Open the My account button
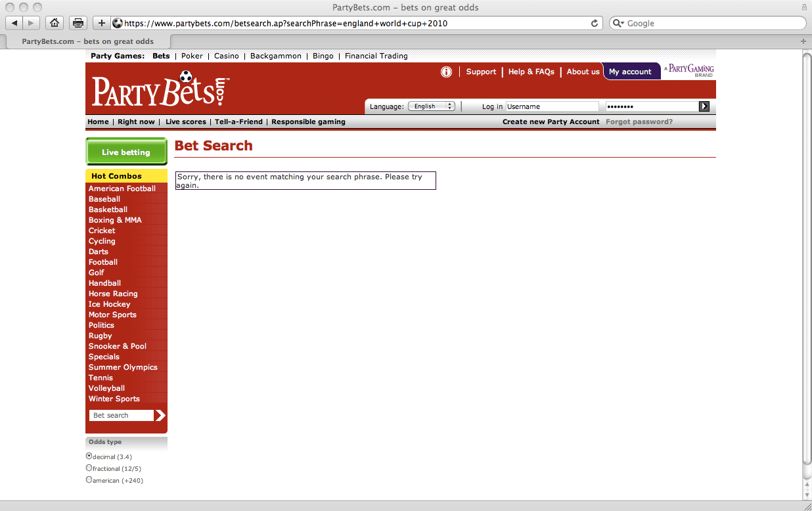This screenshot has width=812, height=511. click(630, 72)
